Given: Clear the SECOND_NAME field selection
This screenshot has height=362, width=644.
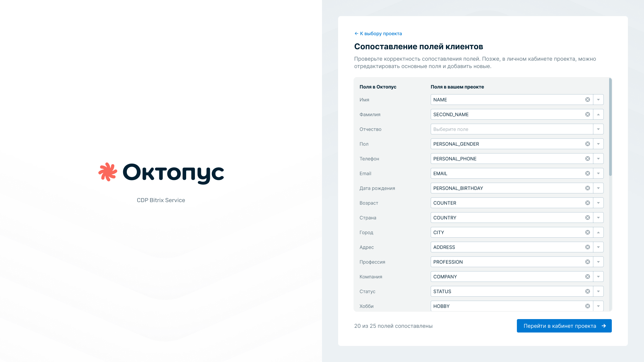Looking at the screenshot, I should pyautogui.click(x=588, y=114).
